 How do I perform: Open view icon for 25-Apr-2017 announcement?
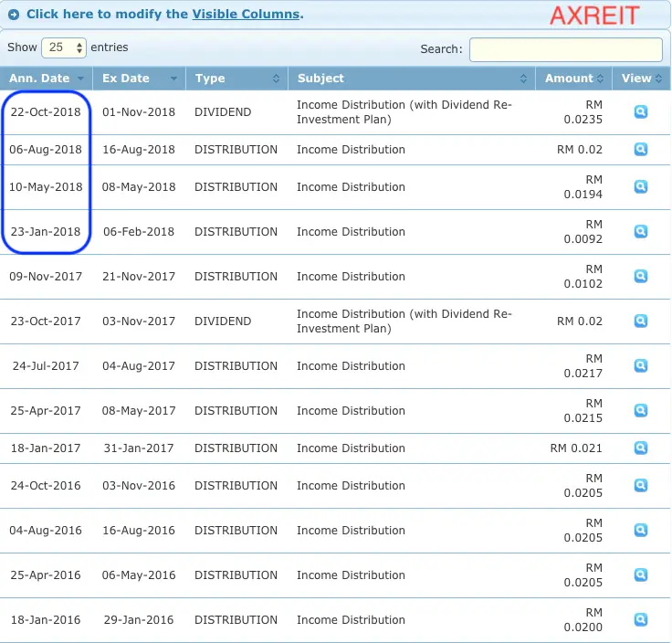click(x=641, y=411)
